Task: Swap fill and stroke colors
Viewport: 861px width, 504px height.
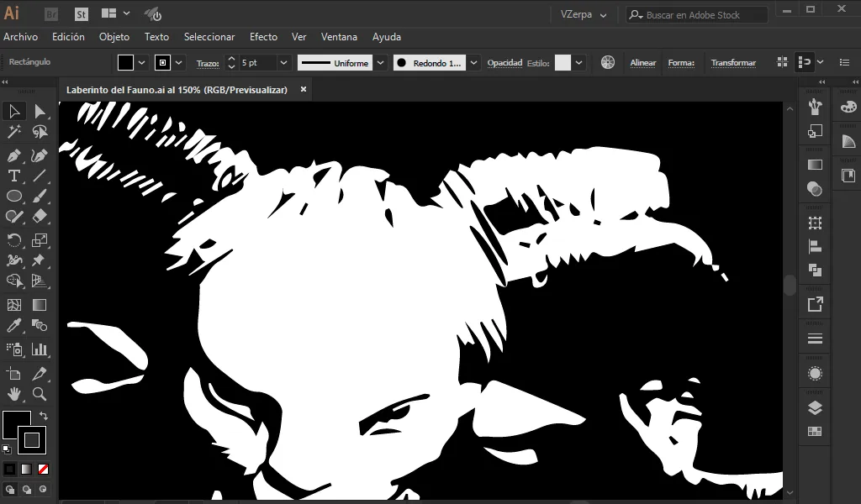Action: click(44, 415)
